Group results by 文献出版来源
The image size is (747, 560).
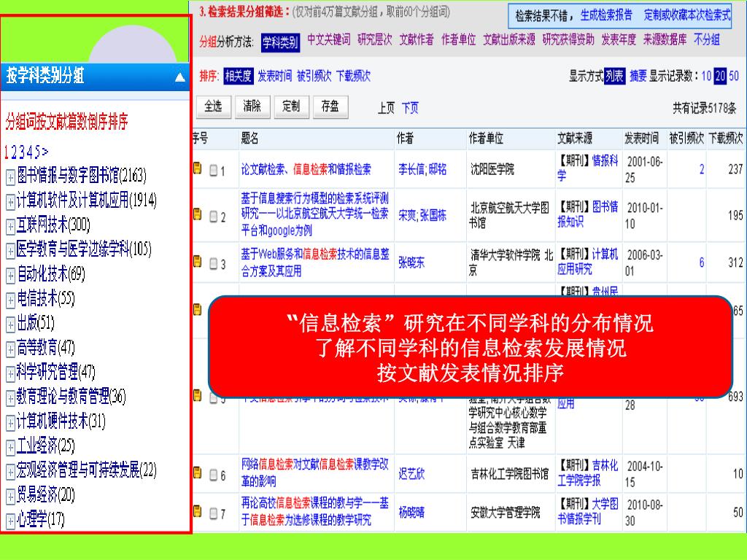[508, 39]
